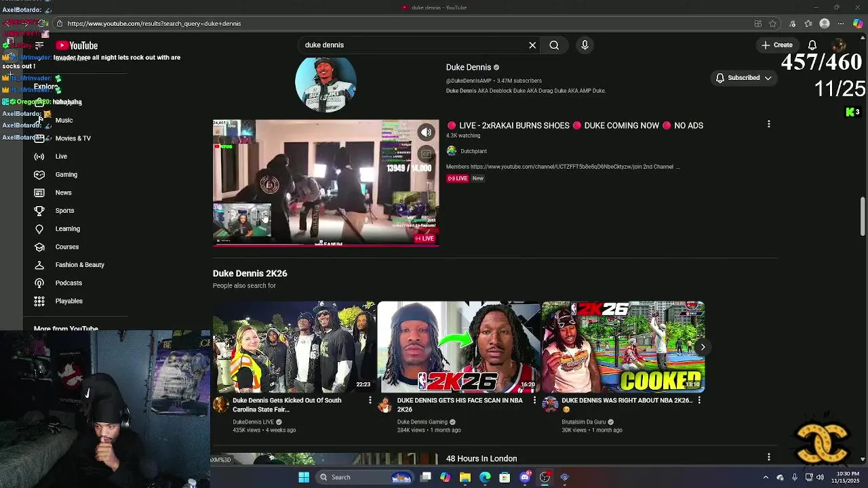Start voice search with the microphone icon

pyautogui.click(x=585, y=45)
